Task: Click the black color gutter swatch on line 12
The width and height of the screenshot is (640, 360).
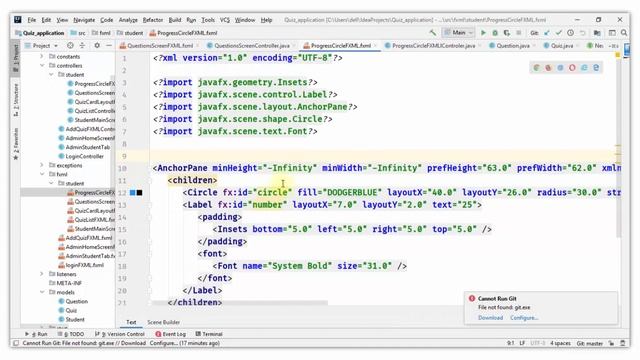Action: pos(140,193)
